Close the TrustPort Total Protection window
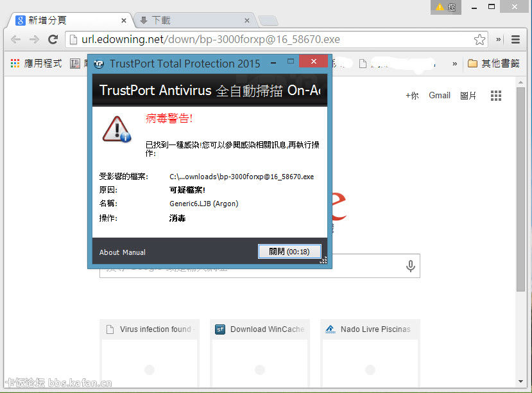The width and height of the screenshot is (532, 393). 314,61
